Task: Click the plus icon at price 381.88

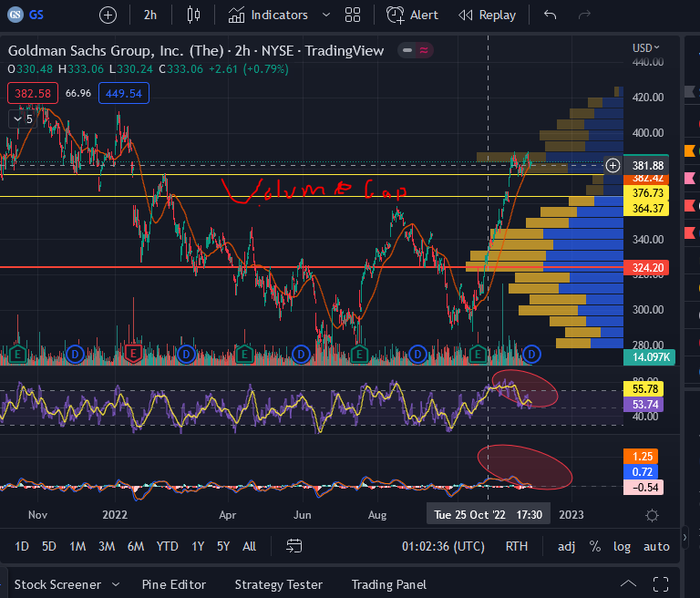Action: 612,166
